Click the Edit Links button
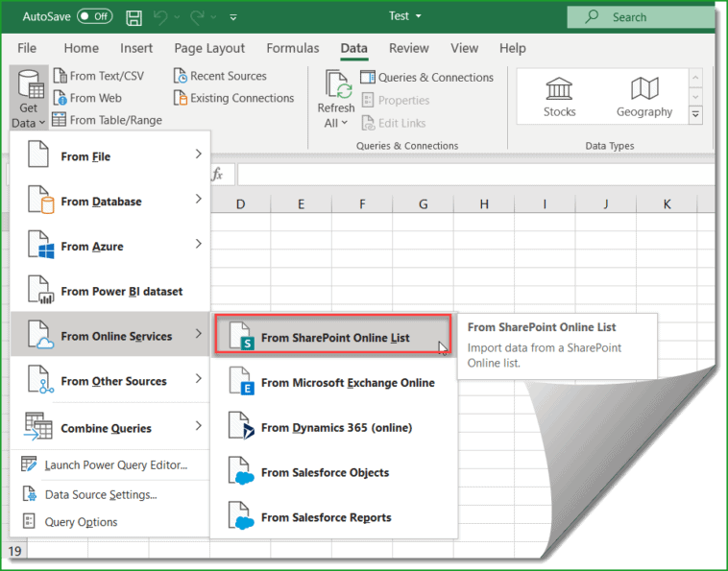728x571 pixels. pos(393,123)
